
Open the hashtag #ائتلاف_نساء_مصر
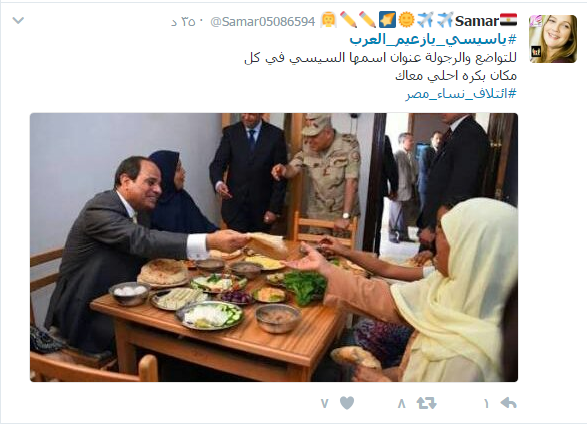[x=461, y=94]
